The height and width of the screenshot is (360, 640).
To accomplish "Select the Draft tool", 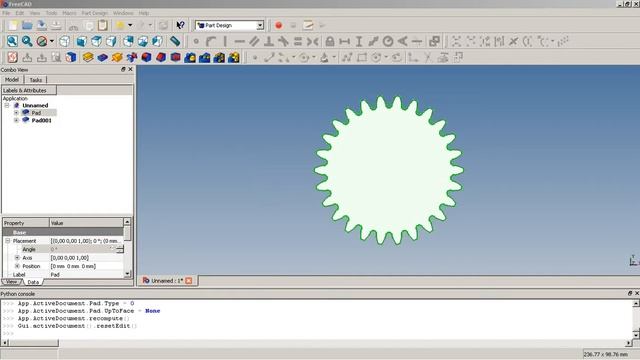I will 176,58.
